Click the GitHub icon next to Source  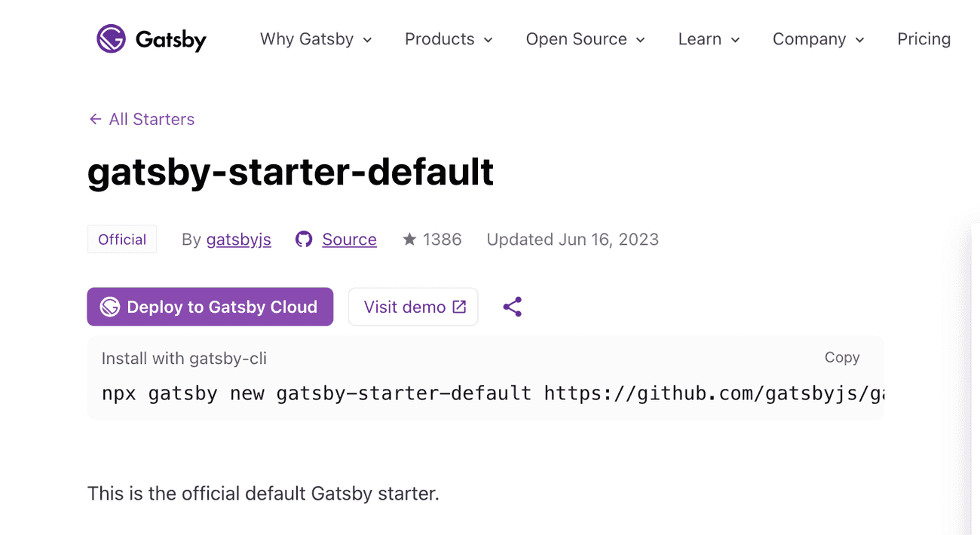303,239
